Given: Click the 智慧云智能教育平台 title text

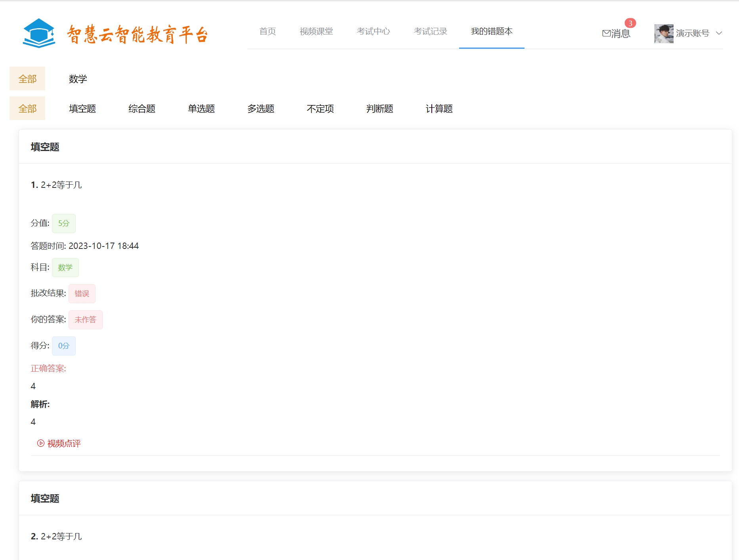Looking at the screenshot, I should click(137, 34).
